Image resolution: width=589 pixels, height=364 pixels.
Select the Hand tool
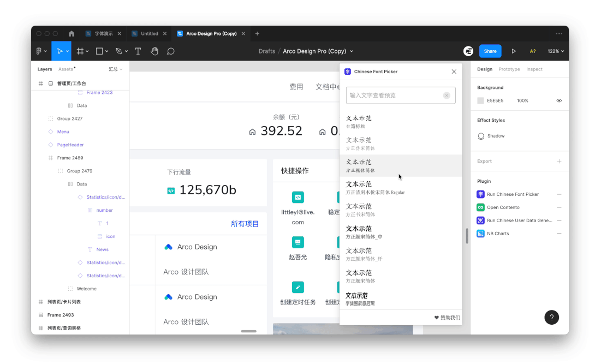pyautogui.click(x=154, y=51)
